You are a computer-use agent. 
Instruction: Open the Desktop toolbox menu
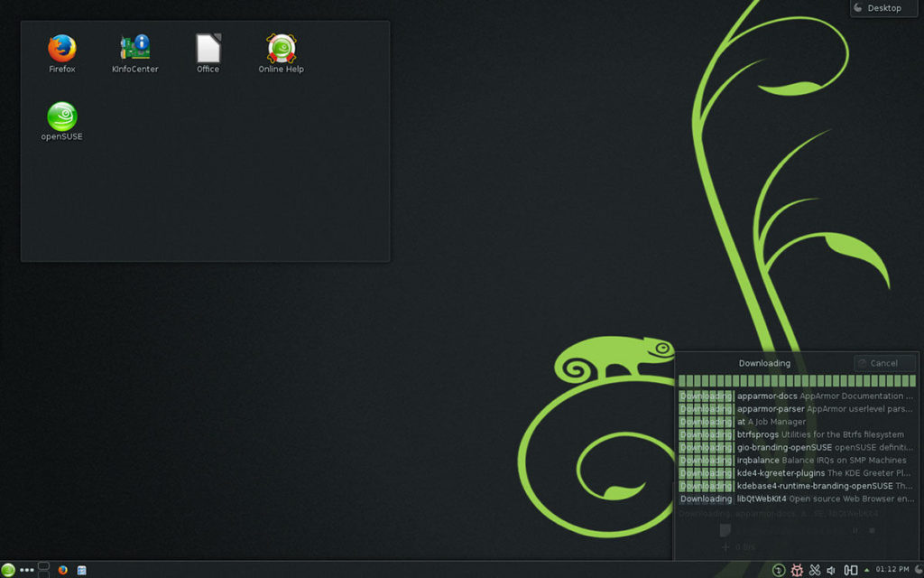pyautogui.click(x=882, y=7)
